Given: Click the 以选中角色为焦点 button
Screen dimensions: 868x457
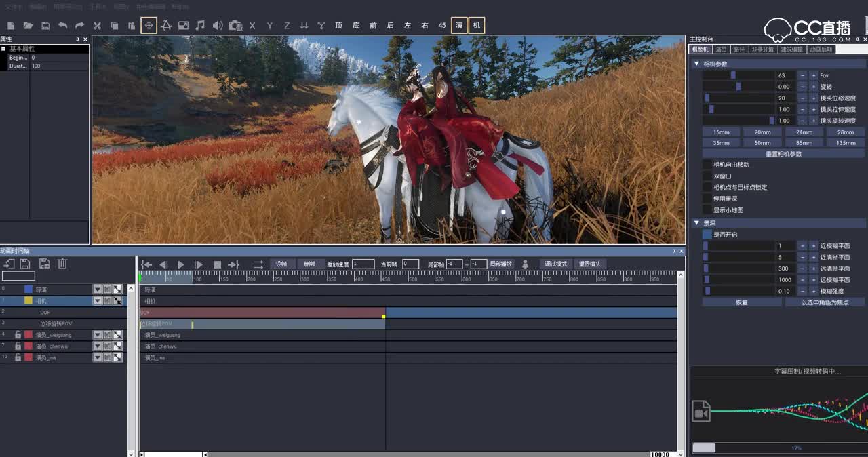Looking at the screenshot, I should click(x=825, y=302).
